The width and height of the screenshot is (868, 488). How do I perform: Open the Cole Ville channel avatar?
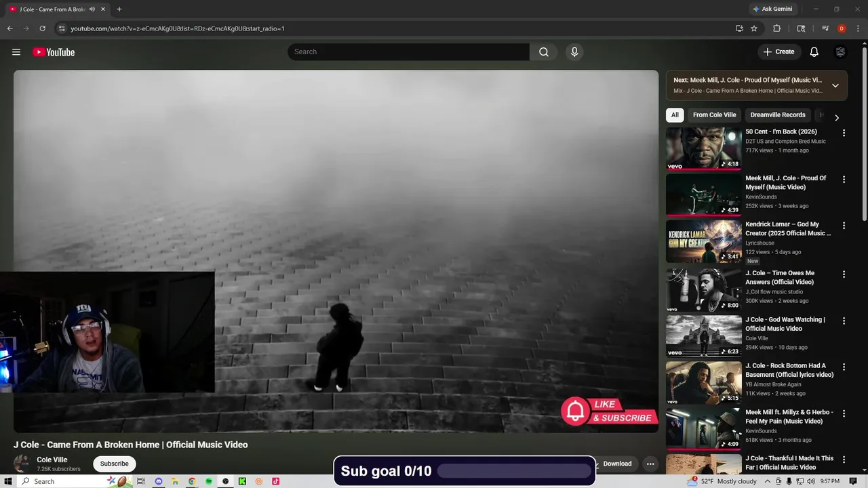[22, 464]
